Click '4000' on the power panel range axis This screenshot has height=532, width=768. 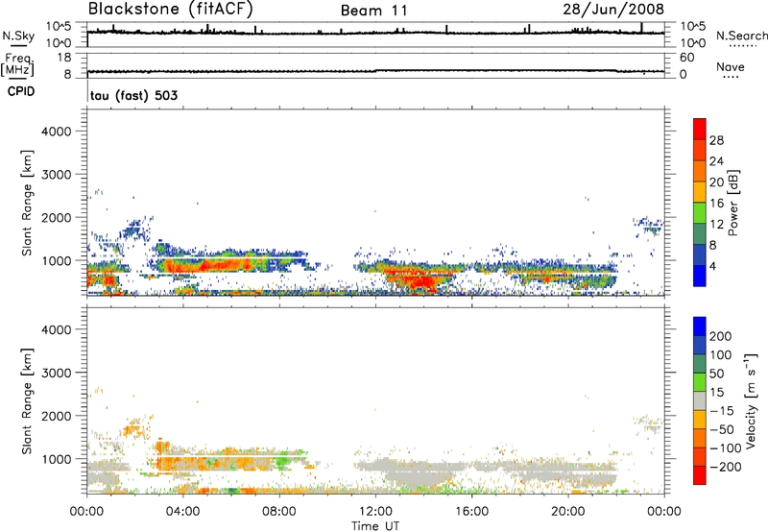[x=57, y=132]
